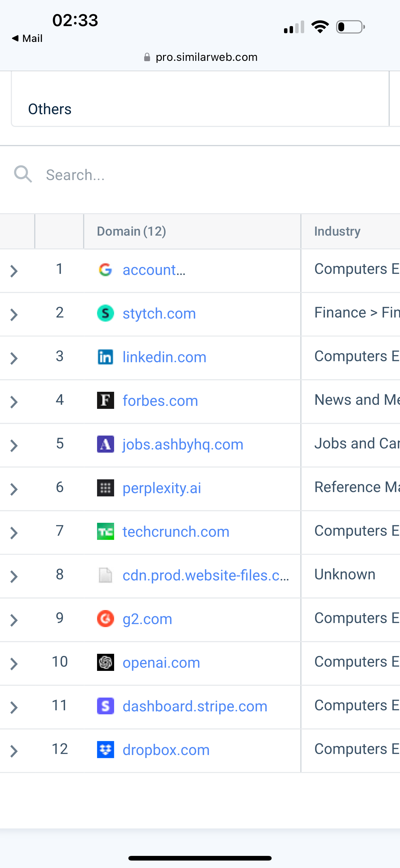Sort by the Industry column header
This screenshot has width=400, height=868.
point(337,232)
